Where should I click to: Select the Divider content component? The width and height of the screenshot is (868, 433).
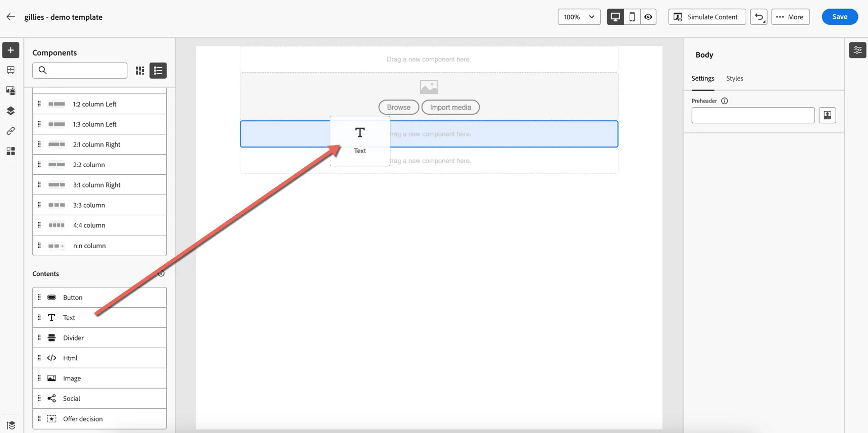coord(99,338)
